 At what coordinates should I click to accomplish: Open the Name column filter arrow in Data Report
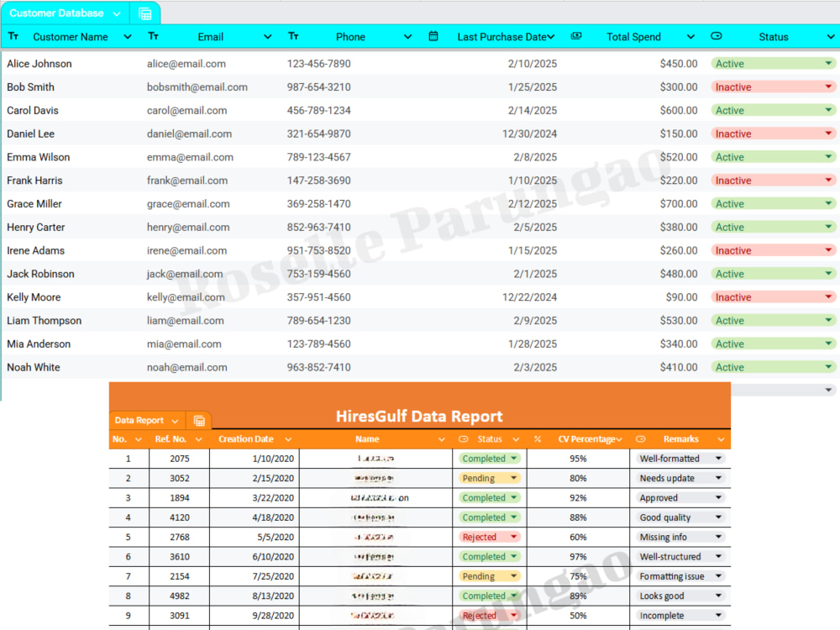click(x=442, y=440)
